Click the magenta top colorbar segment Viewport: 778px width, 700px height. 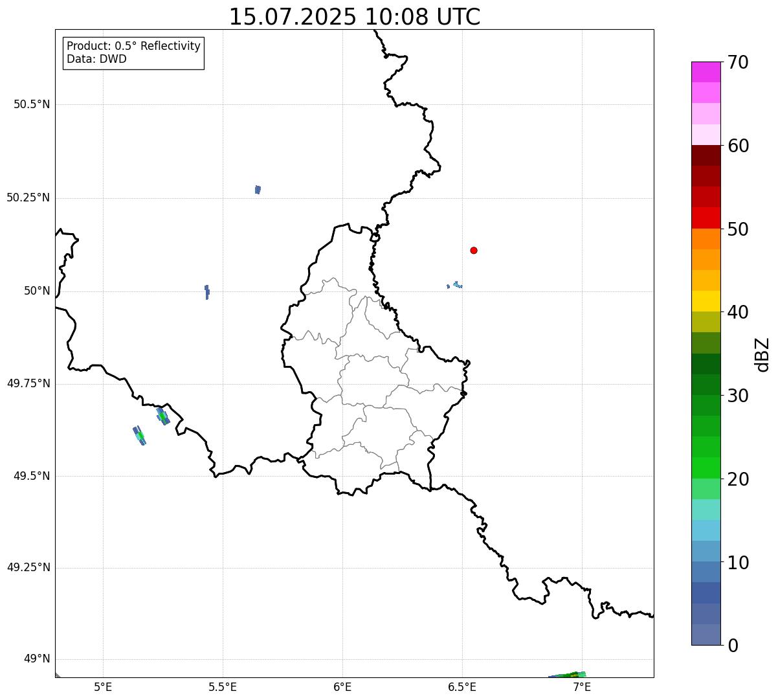pos(706,72)
